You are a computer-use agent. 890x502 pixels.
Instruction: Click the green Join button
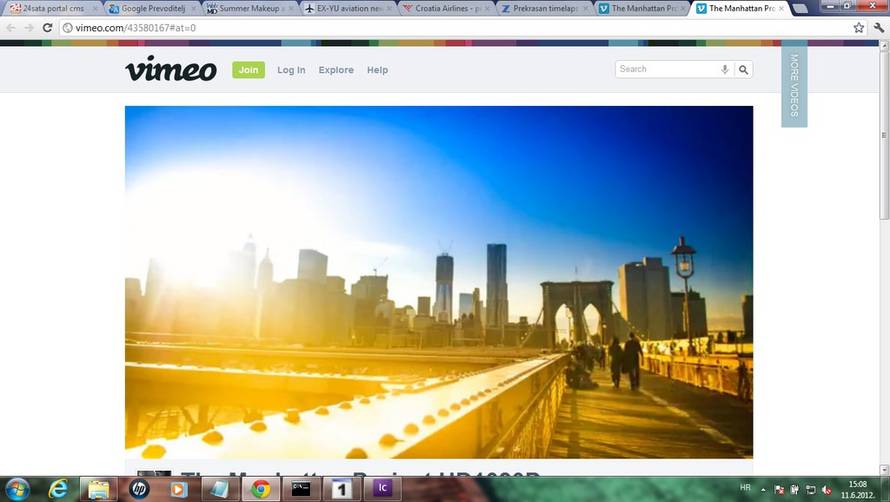tap(249, 70)
